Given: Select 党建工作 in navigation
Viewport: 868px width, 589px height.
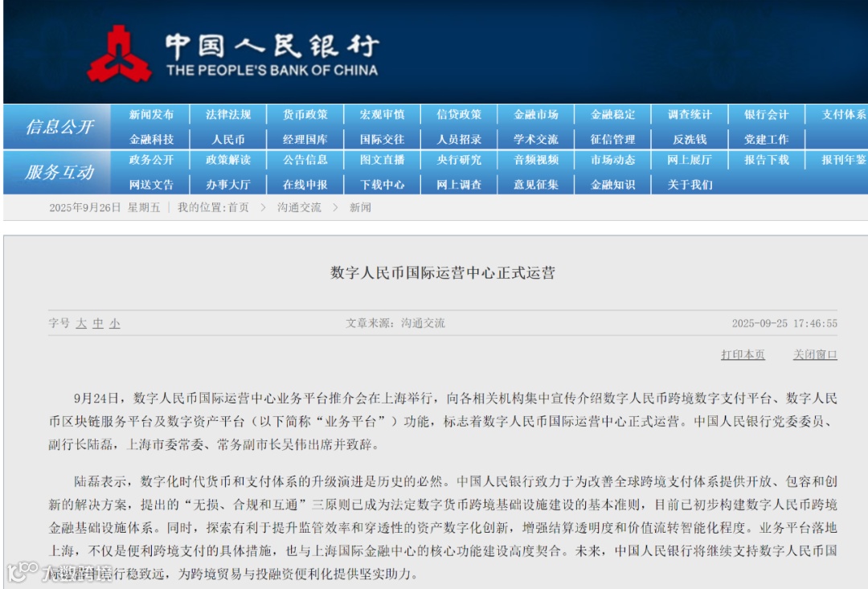Looking at the screenshot, I should 767,140.
